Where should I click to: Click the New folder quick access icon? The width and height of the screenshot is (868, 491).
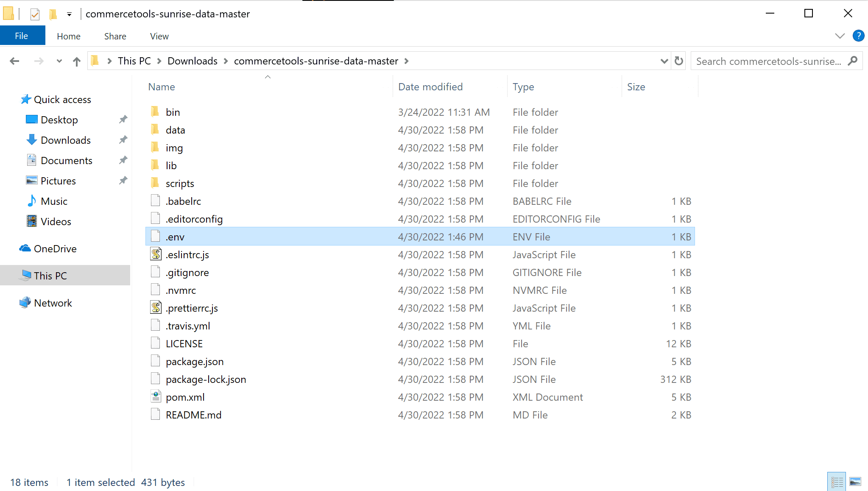[53, 14]
